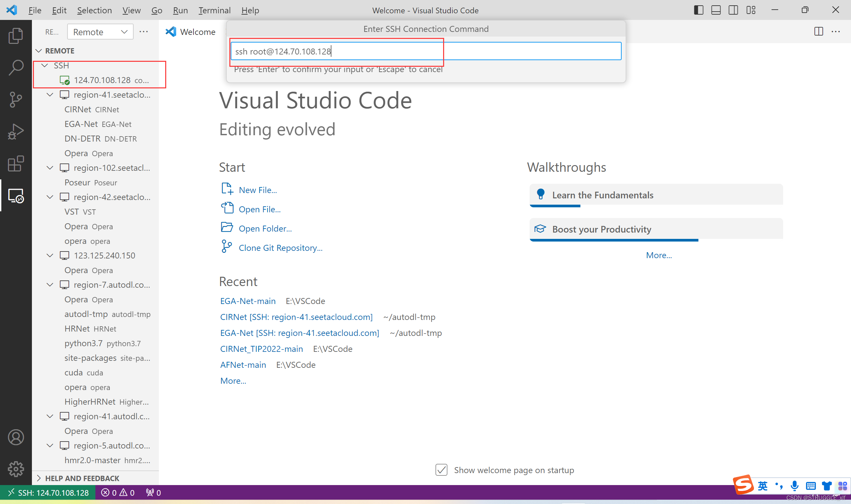Expand the Help and Feedback section

(x=82, y=478)
